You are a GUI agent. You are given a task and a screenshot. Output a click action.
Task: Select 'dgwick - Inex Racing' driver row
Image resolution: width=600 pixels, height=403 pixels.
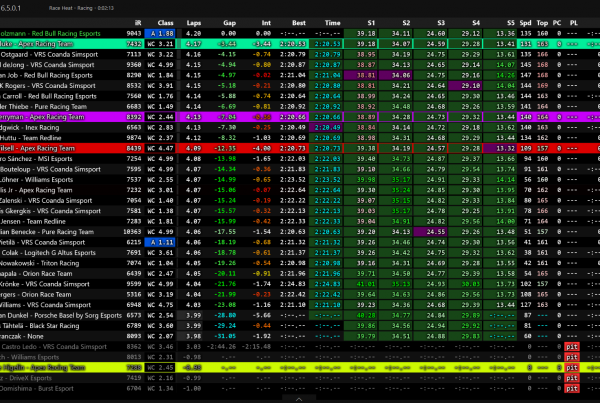tap(300, 127)
